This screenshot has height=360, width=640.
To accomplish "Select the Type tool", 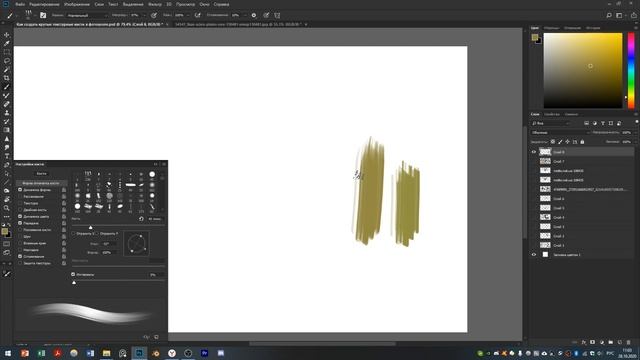I will tap(7, 156).
